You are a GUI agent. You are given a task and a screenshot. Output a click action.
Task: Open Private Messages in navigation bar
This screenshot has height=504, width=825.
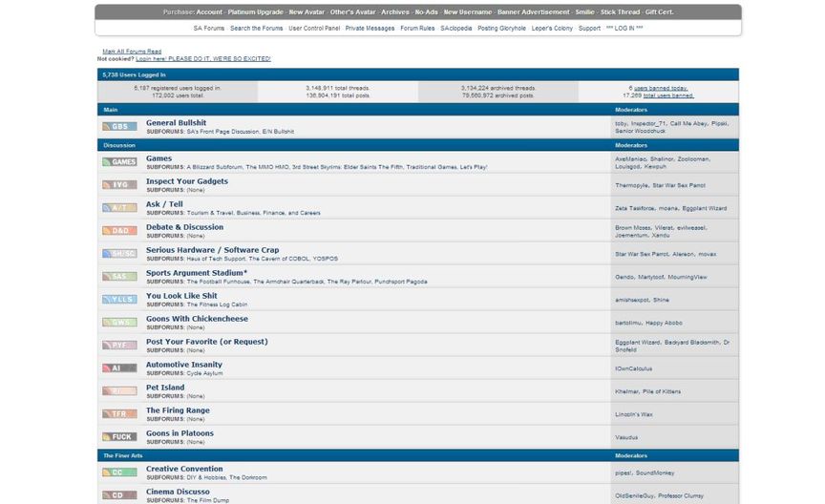tap(370, 29)
